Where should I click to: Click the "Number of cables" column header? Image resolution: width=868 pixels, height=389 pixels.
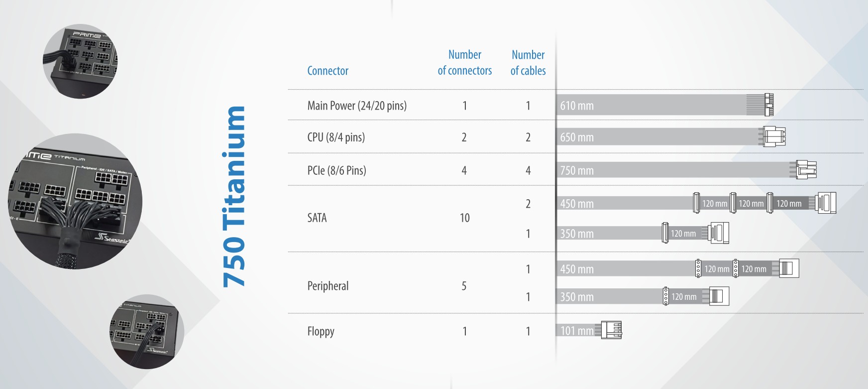point(528,62)
